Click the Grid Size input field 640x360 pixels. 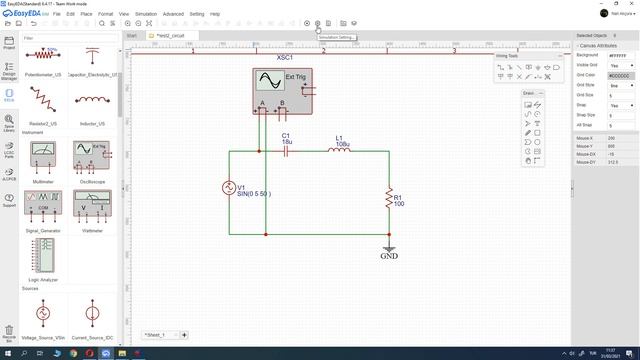(x=621, y=96)
